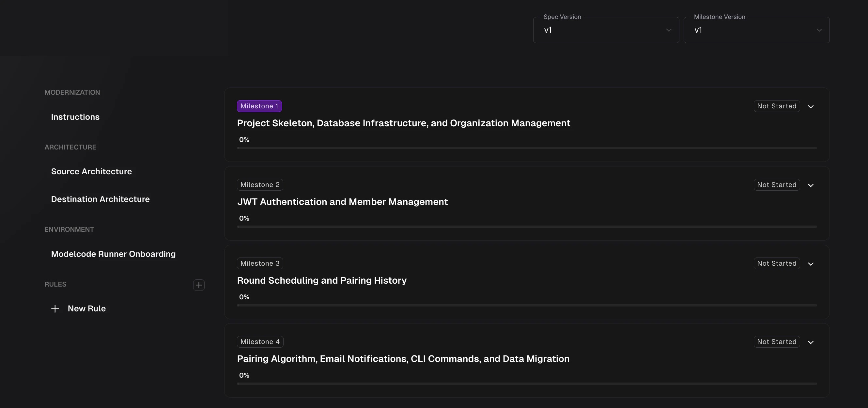Open the Spec Version v1 dropdown
Viewport: 868px width, 408px height.
coord(669,30)
